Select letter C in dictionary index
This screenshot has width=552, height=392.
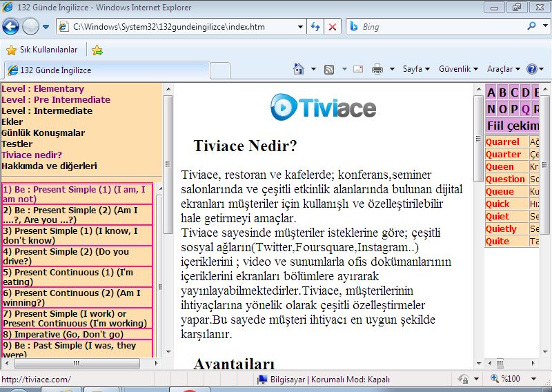[x=514, y=92]
